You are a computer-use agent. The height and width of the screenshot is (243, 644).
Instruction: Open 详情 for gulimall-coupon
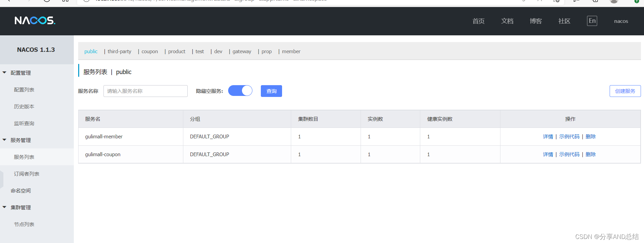pyautogui.click(x=548, y=154)
